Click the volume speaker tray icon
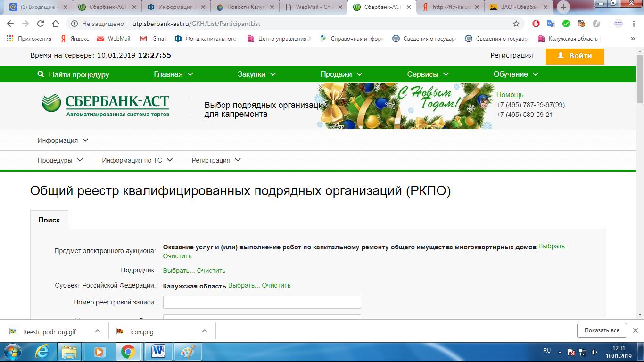Image resolution: width=644 pixels, height=362 pixels. click(594, 352)
